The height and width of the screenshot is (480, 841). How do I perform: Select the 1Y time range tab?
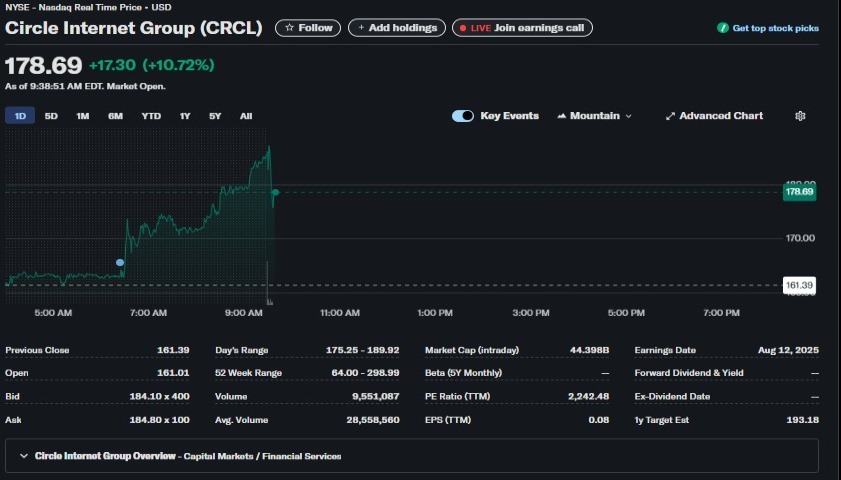(x=185, y=116)
